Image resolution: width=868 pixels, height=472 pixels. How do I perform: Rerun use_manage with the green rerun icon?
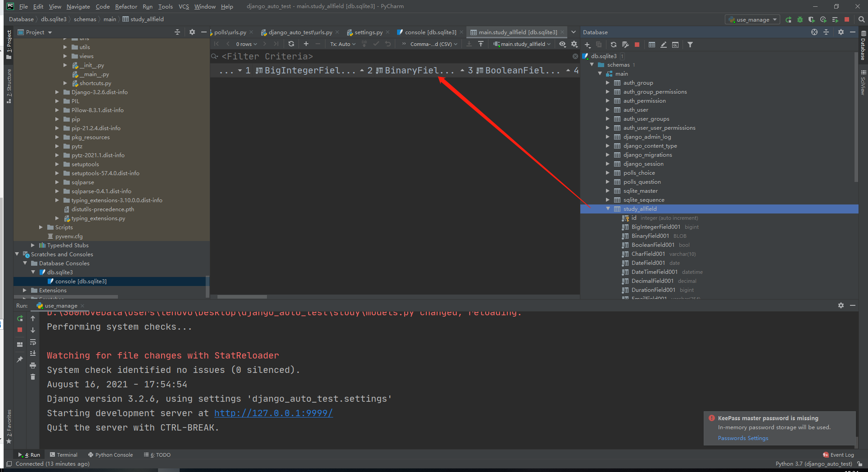(x=20, y=318)
